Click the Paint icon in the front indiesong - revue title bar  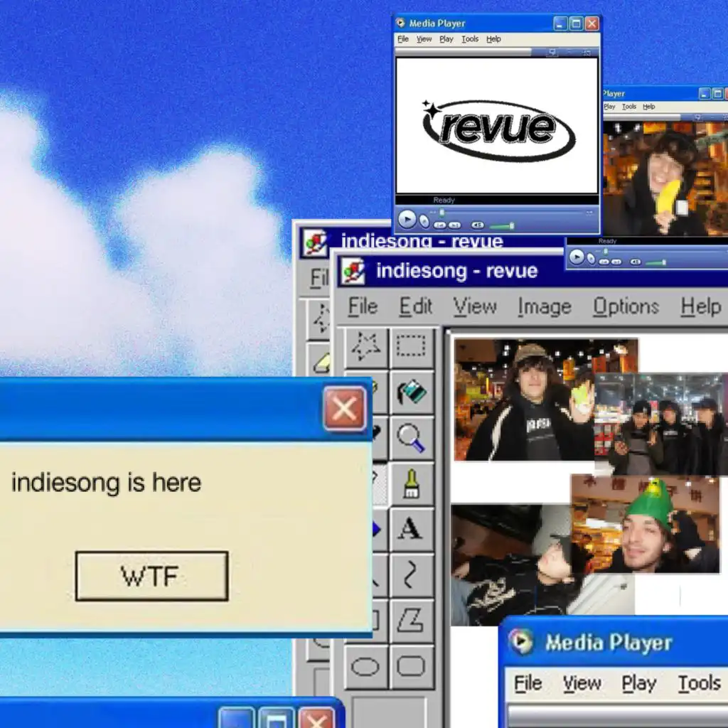pyautogui.click(x=353, y=271)
